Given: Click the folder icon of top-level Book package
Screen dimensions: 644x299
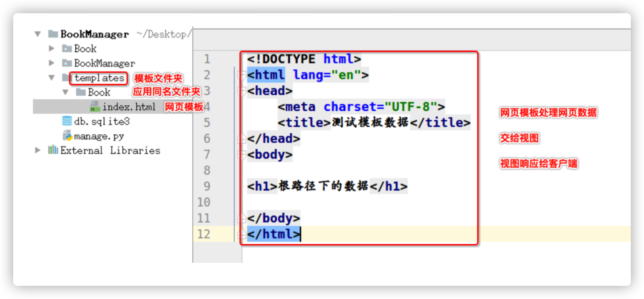Looking at the screenshot, I should coord(67,49).
